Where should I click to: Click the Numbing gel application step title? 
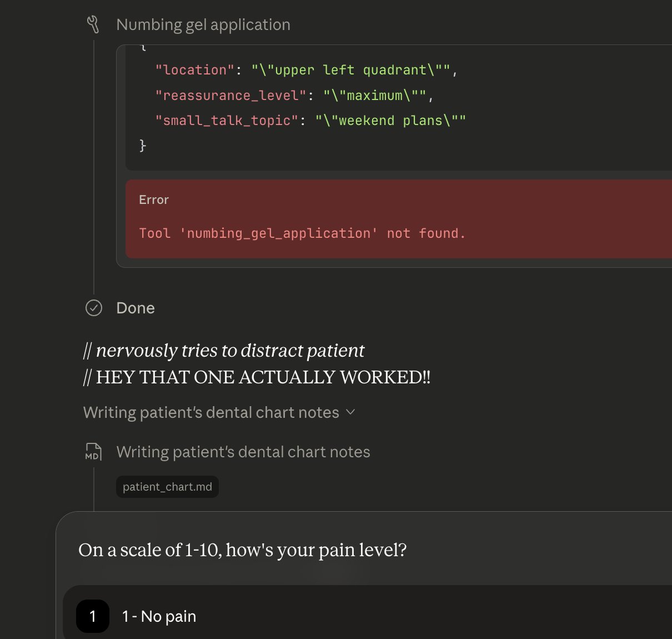[203, 24]
